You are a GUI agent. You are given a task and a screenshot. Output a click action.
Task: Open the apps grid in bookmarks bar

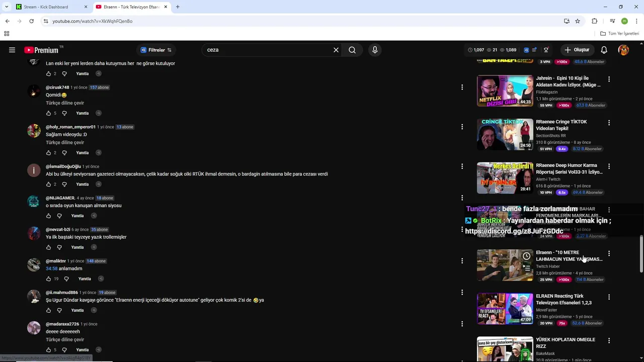pos(7,34)
